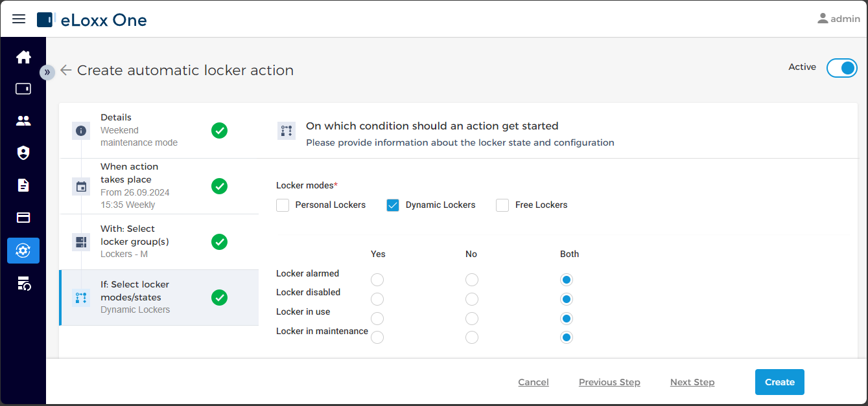Click the Locker modes field label
The width and height of the screenshot is (868, 406).
pyautogui.click(x=307, y=186)
